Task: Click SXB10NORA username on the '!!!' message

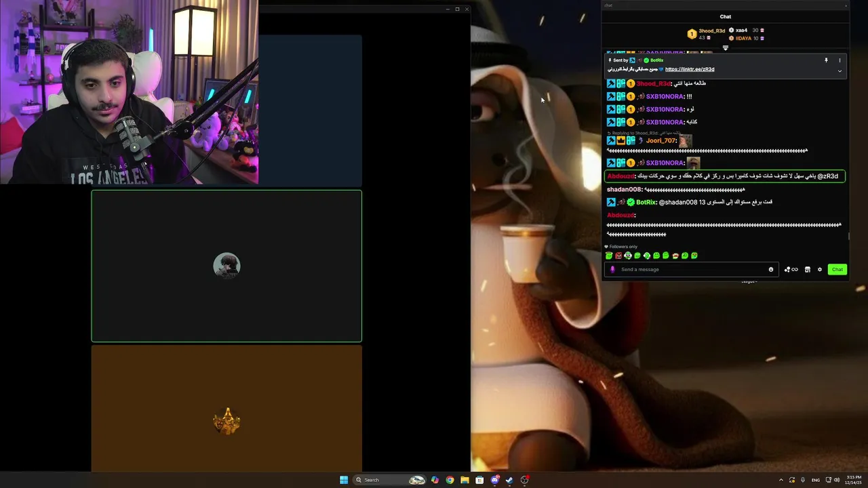Action: click(x=665, y=96)
